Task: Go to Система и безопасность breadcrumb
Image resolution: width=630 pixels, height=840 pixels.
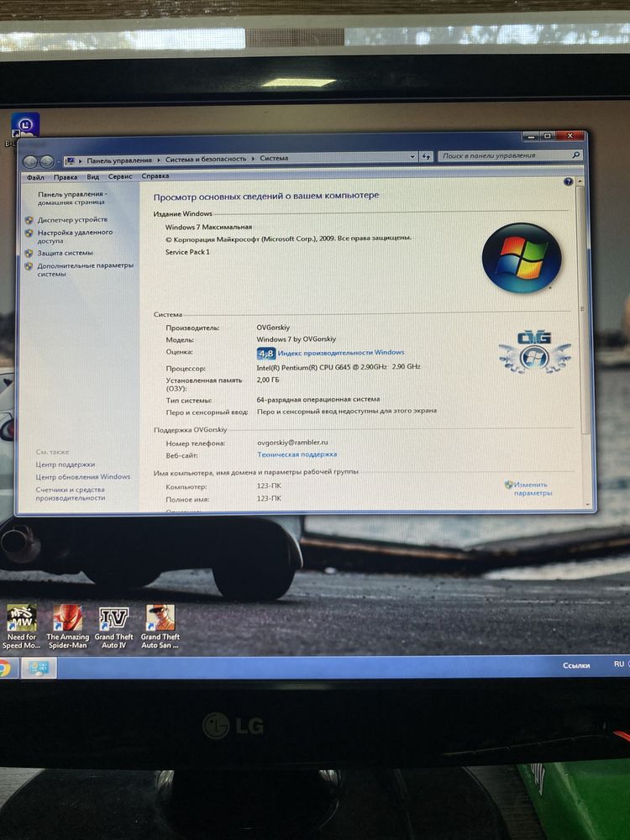Action: [206, 159]
